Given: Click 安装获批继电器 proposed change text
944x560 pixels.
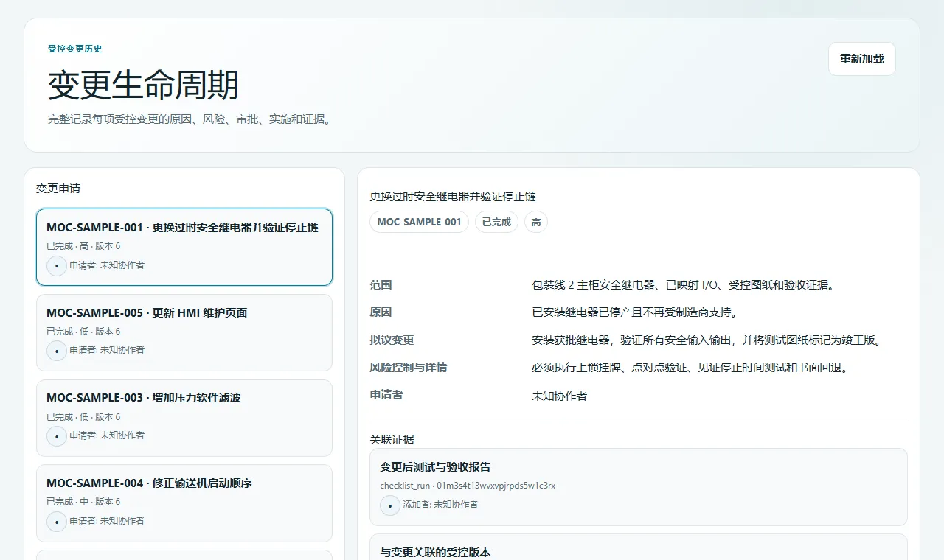Looking at the screenshot, I should point(707,340).
